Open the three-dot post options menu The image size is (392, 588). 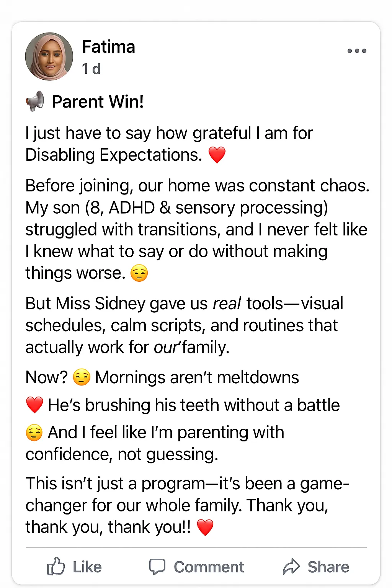(x=357, y=51)
